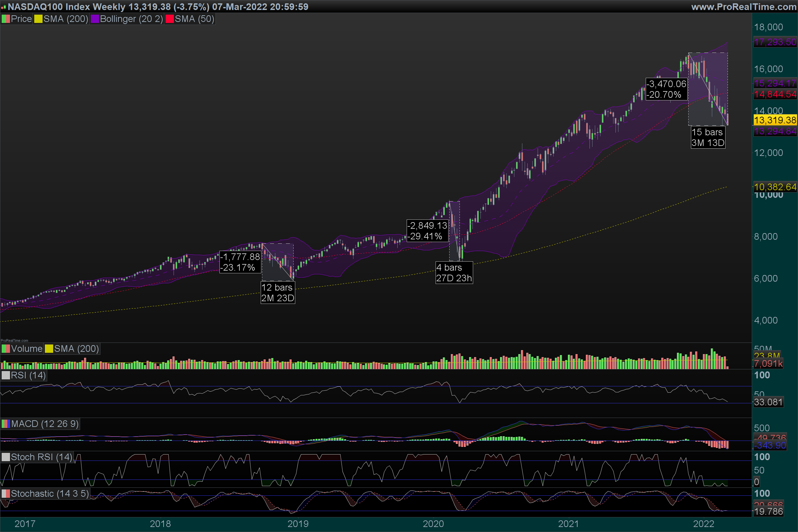Click the red SMA (50) legend icon

pos(170,19)
